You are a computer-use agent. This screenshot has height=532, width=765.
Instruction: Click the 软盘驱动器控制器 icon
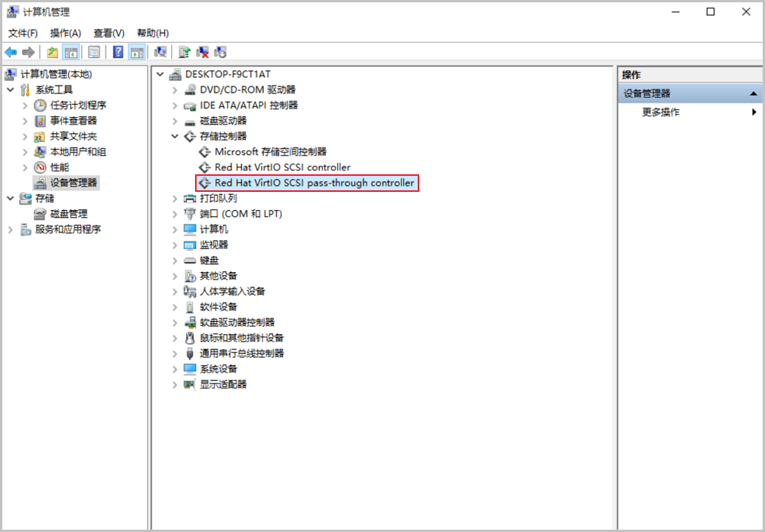(x=189, y=323)
